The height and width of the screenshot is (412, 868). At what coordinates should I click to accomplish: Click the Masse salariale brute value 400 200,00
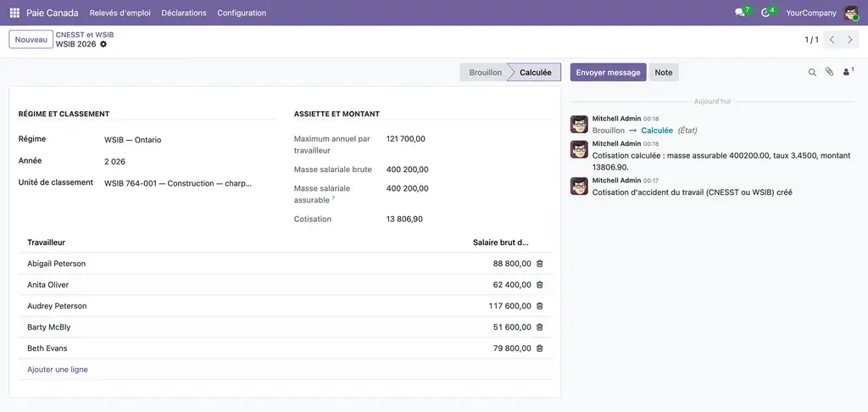(408, 170)
